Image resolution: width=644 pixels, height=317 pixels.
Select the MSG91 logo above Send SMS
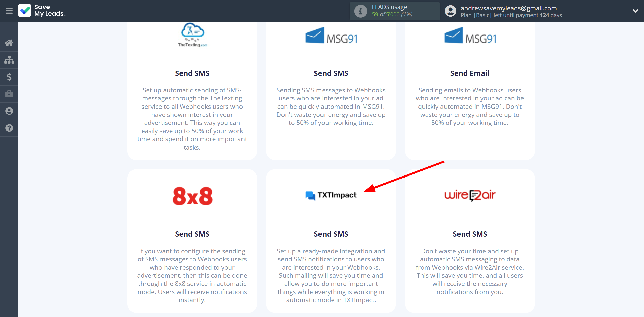click(x=331, y=36)
